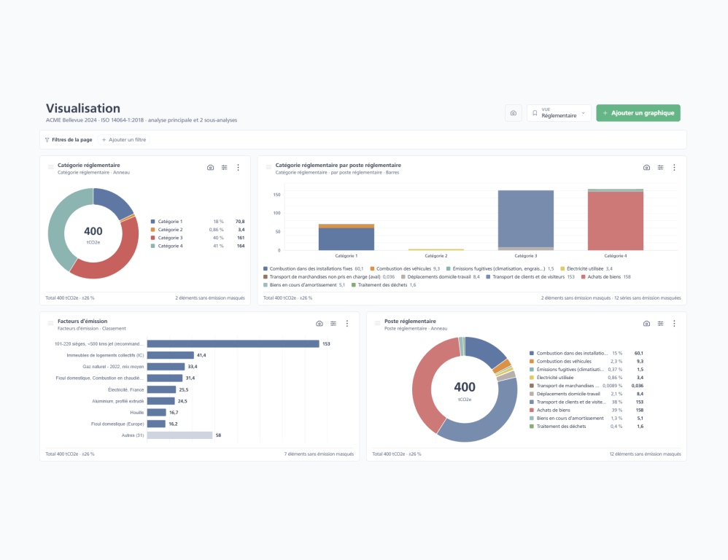
Task: Capture the Catégorie réglementaire par poste chart
Action: [646, 168]
